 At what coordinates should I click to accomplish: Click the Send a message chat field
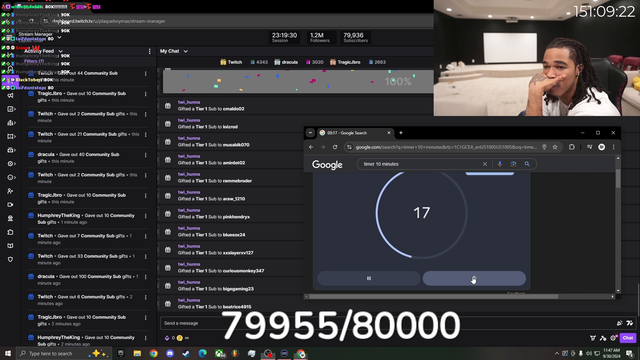[388, 323]
